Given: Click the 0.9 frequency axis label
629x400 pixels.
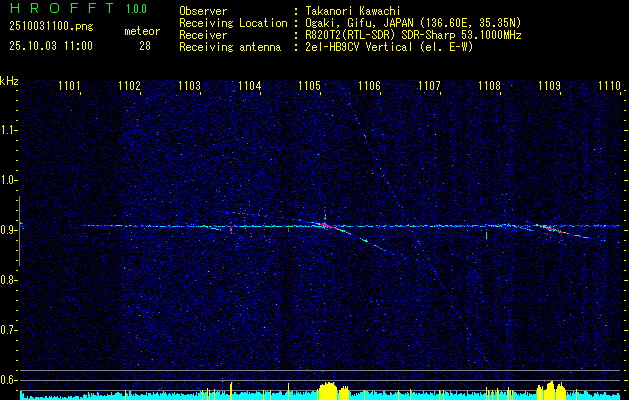Looking at the screenshot, I should pyautogui.click(x=7, y=230).
